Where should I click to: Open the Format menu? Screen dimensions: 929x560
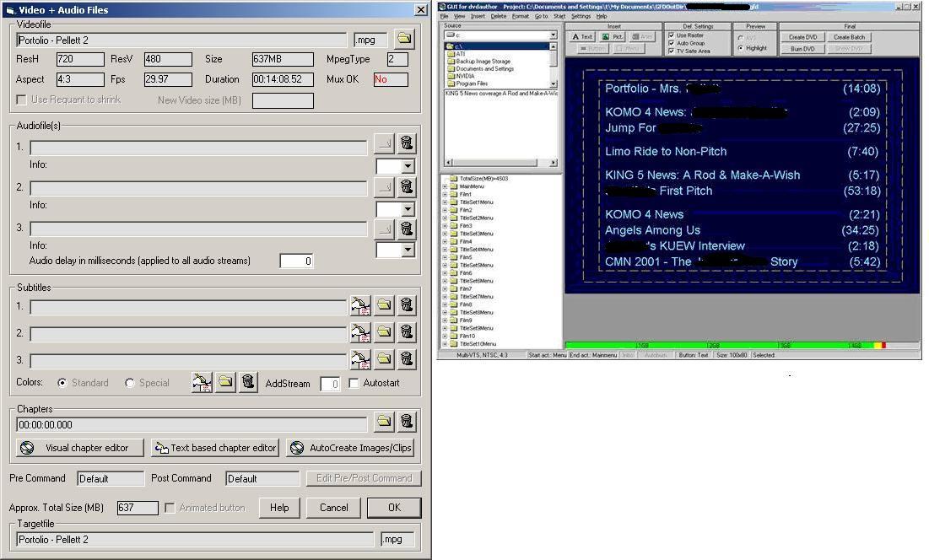521,16
